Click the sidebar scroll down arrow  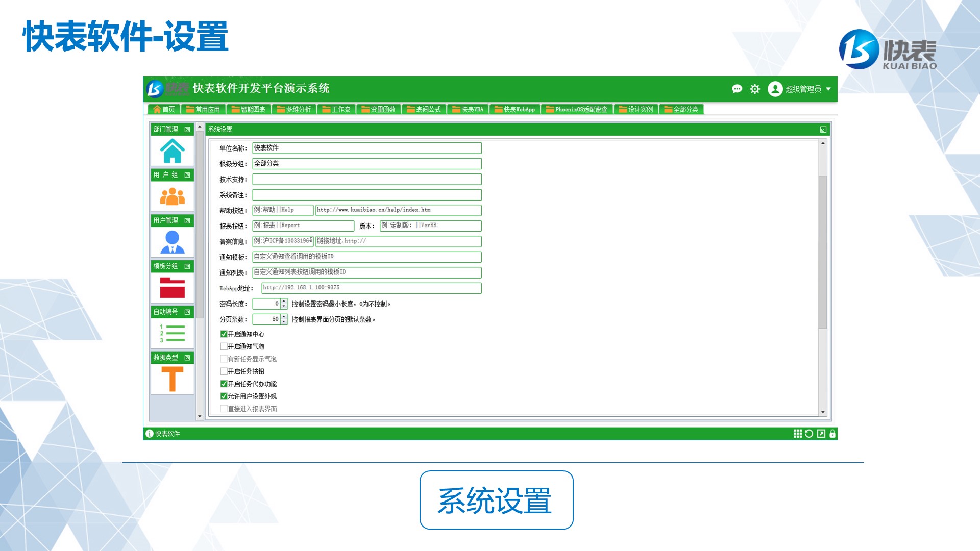click(x=200, y=416)
